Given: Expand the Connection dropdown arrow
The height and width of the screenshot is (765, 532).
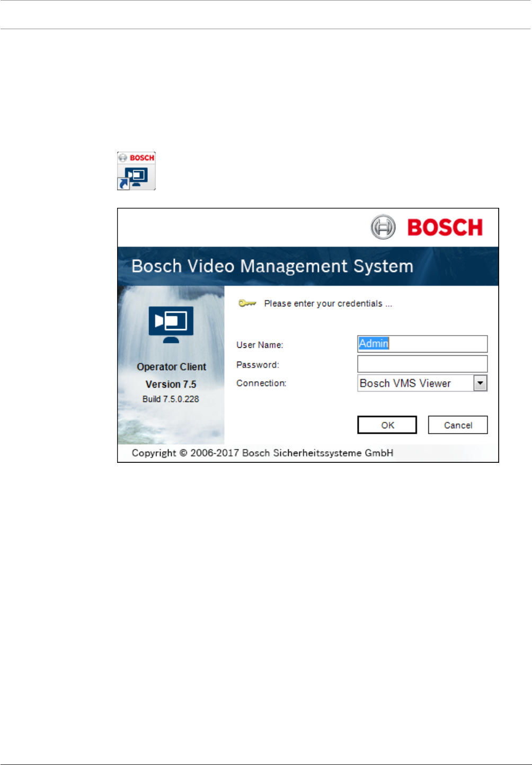Looking at the screenshot, I should point(480,383).
